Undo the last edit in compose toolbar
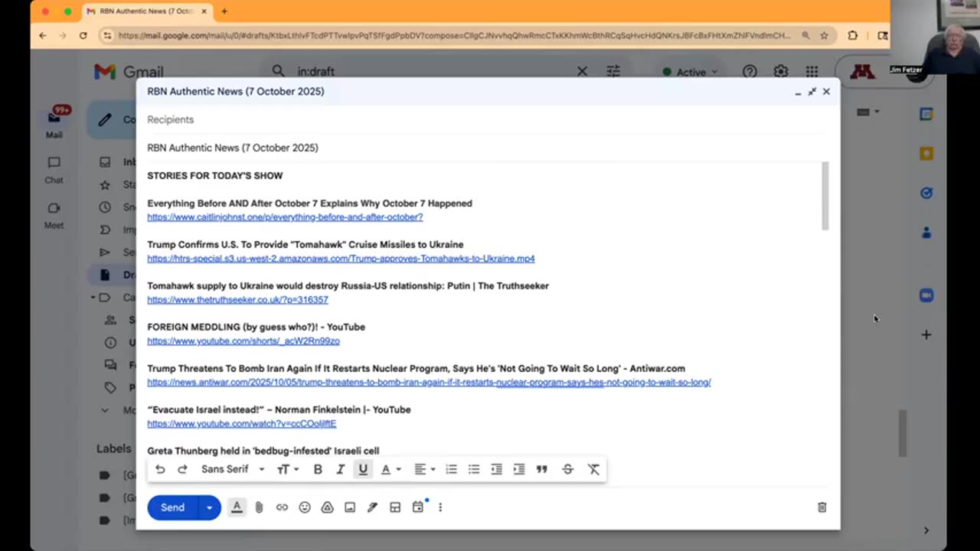The width and height of the screenshot is (980, 551). (x=160, y=469)
